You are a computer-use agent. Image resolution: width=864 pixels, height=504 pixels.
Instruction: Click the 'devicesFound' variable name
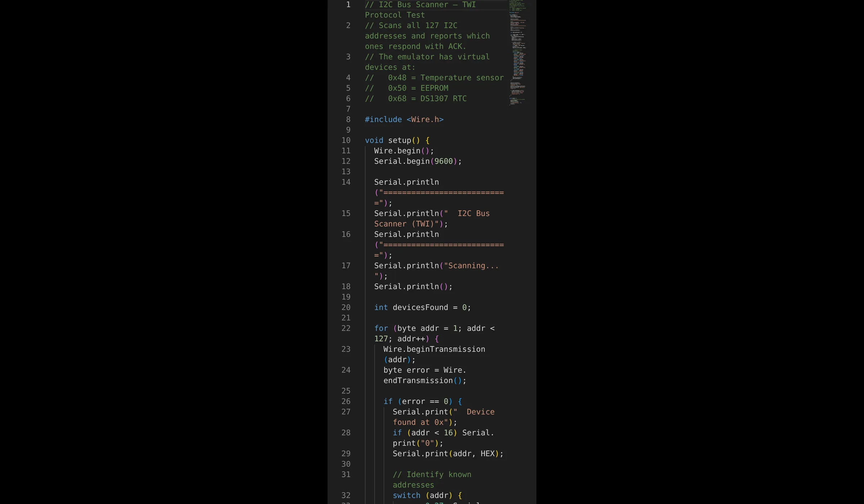(x=420, y=307)
